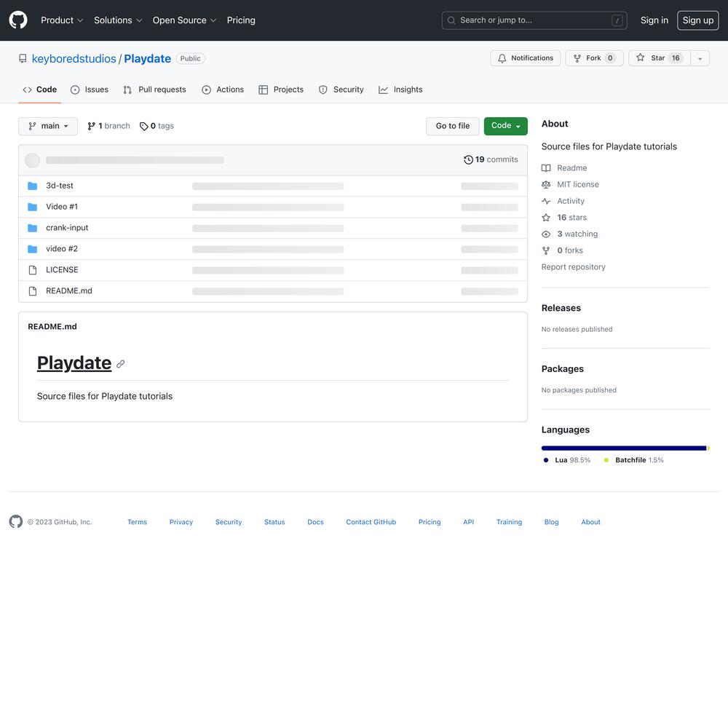Open the crank-input folder name
728x728 pixels.
tap(67, 228)
